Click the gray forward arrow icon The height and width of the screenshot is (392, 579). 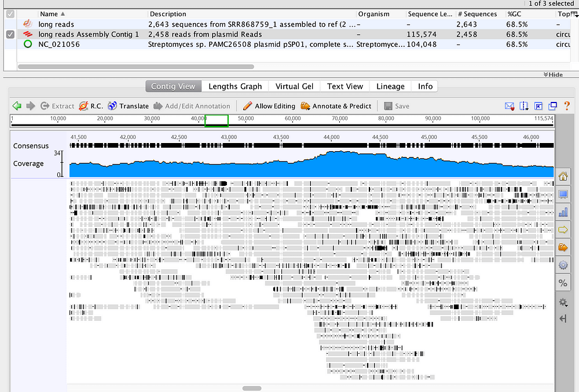[31, 106]
